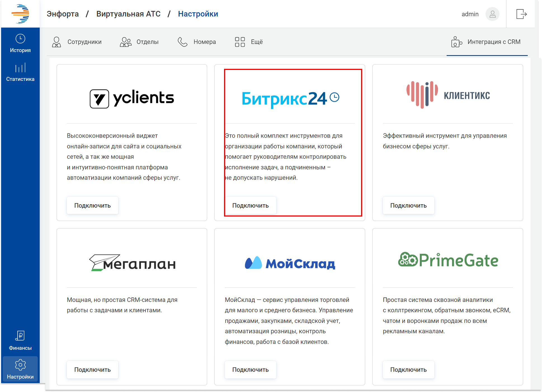Switch to the Отделы tab
This screenshot has width=542, height=392.
tap(139, 42)
